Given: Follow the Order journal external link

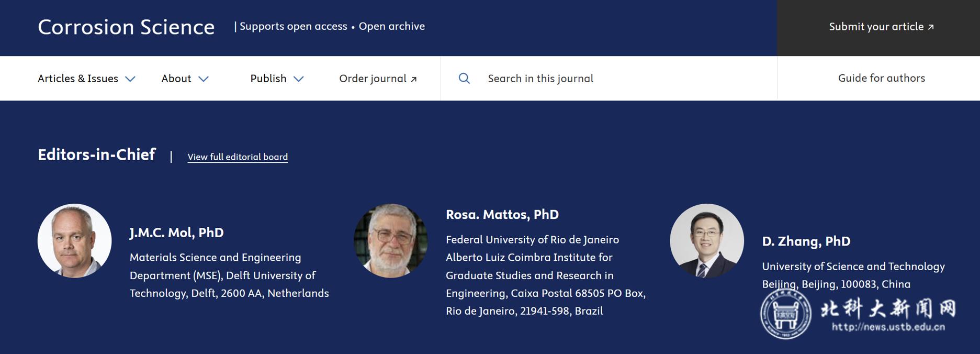Looking at the screenshot, I should tap(378, 79).
